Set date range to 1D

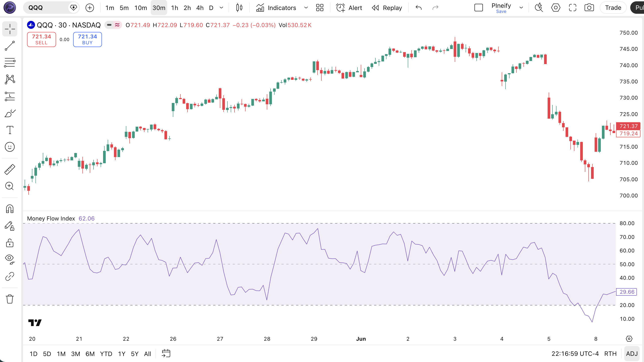[x=33, y=354]
